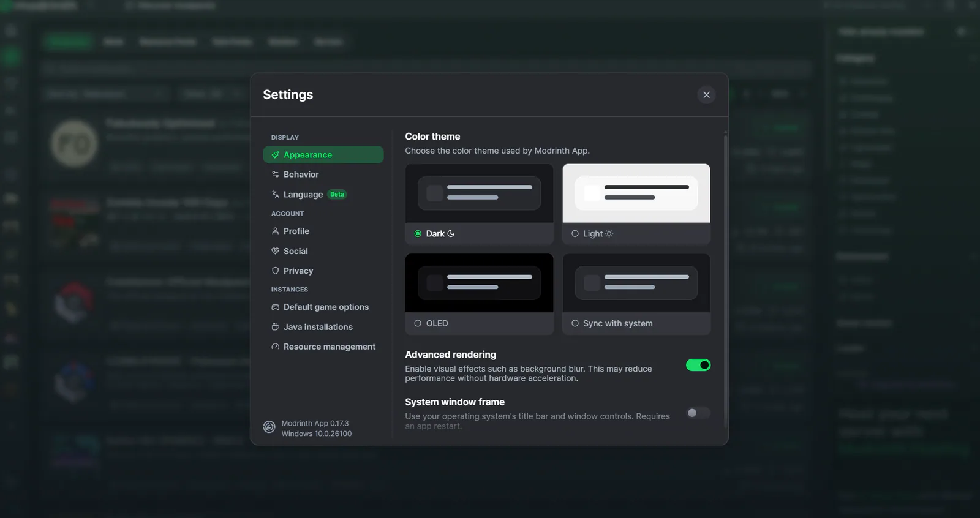This screenshot has height=518, width=980.
Task: Click the Java installations coffee icon
Action: click(276, 327)
